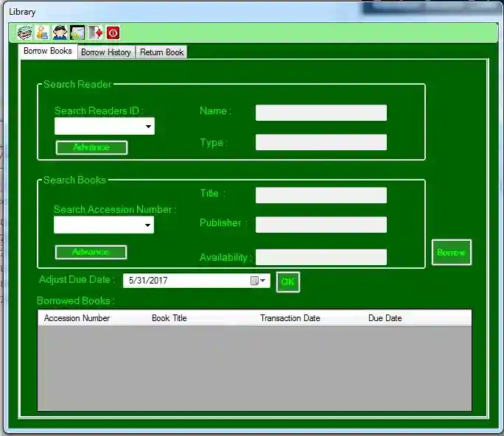This screenshot has width=504, height=436.
Task: Switch to the Return Book tab
Action: tap(161, 52)
